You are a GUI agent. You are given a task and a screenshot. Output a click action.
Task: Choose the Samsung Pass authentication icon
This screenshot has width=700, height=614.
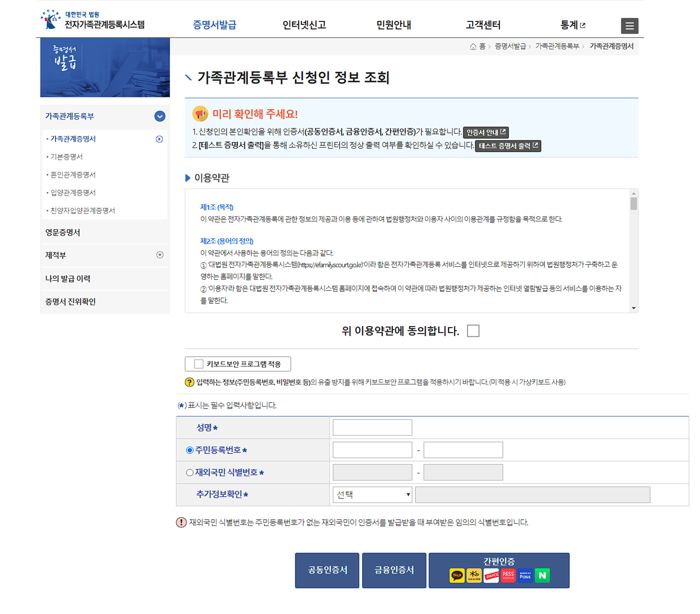[525, 576]
